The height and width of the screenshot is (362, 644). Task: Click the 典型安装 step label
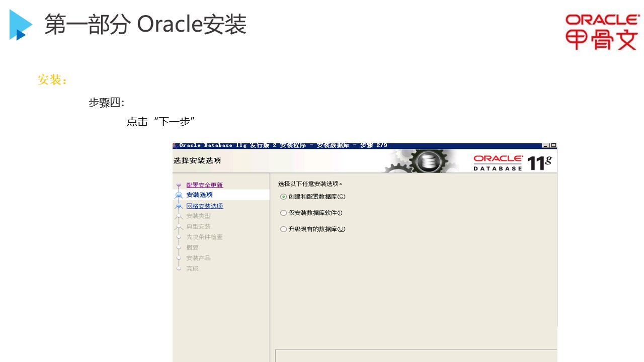198,227
